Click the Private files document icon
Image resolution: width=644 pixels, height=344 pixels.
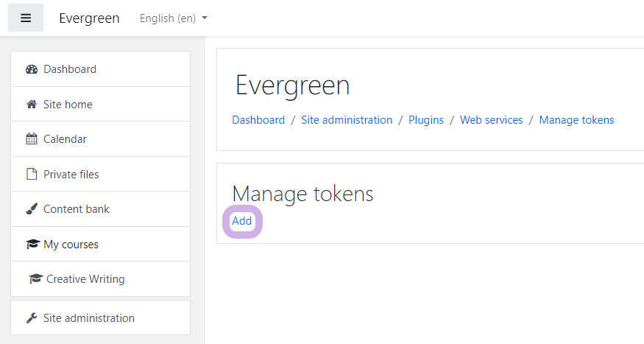[32, 174]
